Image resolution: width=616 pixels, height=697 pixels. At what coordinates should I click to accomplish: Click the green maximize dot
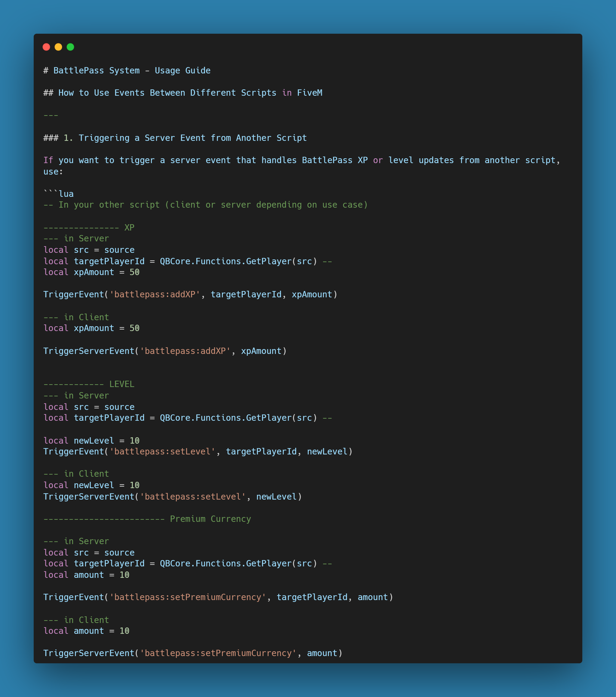71,47
